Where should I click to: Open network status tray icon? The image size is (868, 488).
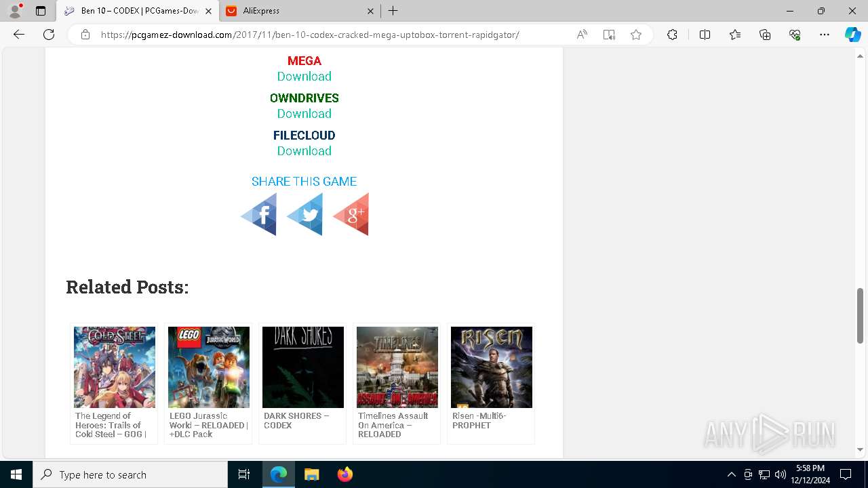coord(764,474)
